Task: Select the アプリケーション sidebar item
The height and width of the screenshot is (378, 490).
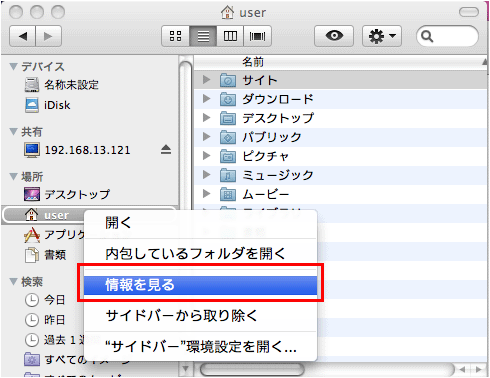Action: (x=54, y=235)
